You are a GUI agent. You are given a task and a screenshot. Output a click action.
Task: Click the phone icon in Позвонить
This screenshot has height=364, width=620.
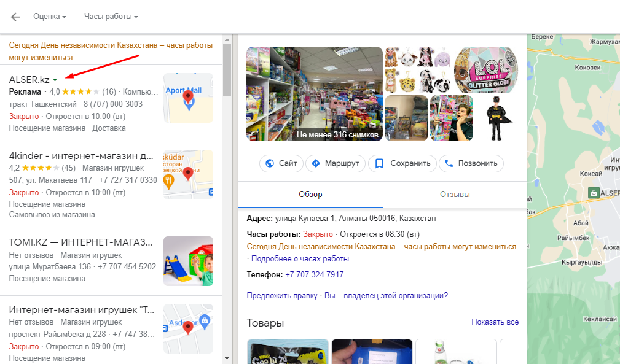click(x=449, y=163)
